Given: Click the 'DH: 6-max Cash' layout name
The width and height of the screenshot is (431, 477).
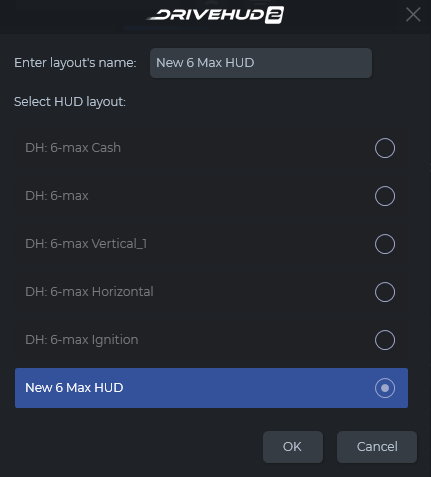Looking at the screenshot, I should click(x=73, y=148).
